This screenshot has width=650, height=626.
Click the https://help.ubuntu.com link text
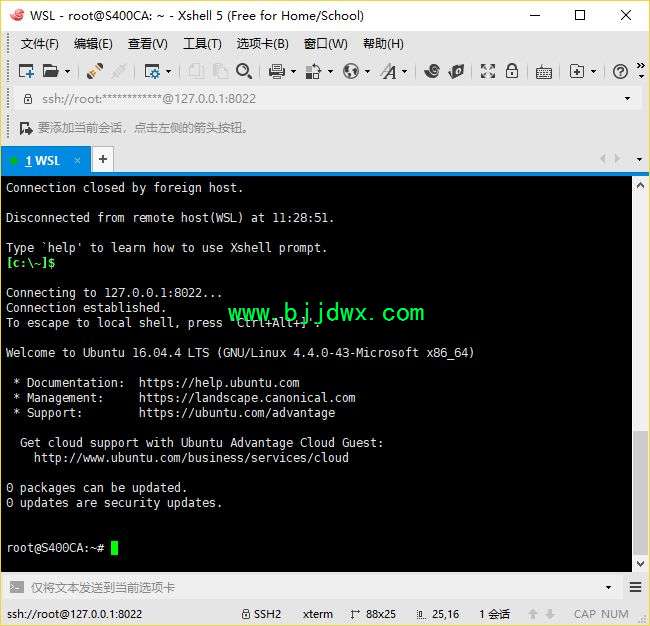click(x=219, y=383)
